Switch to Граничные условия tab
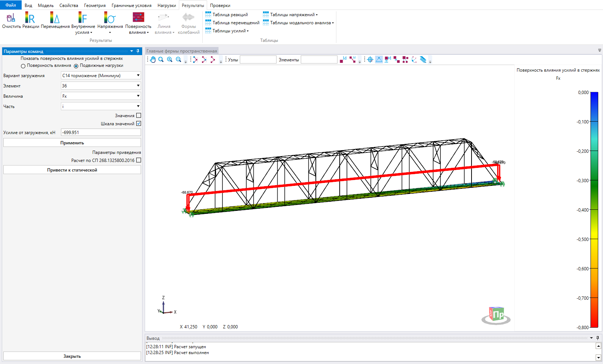The height and width of the screenshot is (364, 603). pyautogui.click(x=131, y=6)
